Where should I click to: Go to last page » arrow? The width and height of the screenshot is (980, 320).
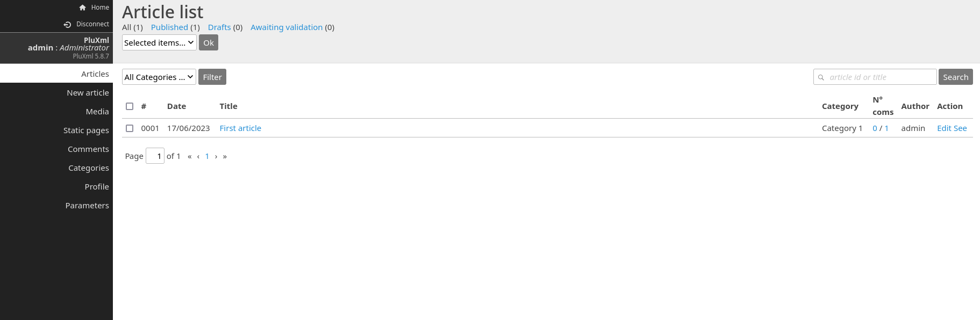click(x=225, y=157)
